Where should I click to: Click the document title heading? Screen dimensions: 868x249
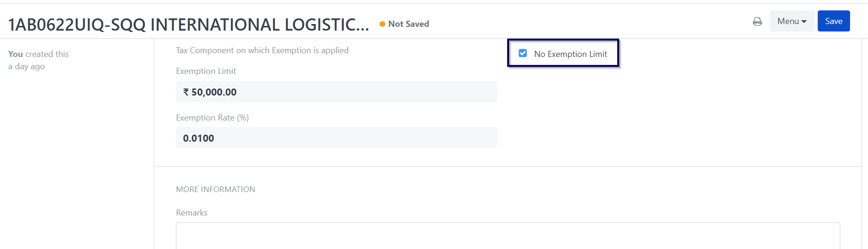[x=189, y=24]
